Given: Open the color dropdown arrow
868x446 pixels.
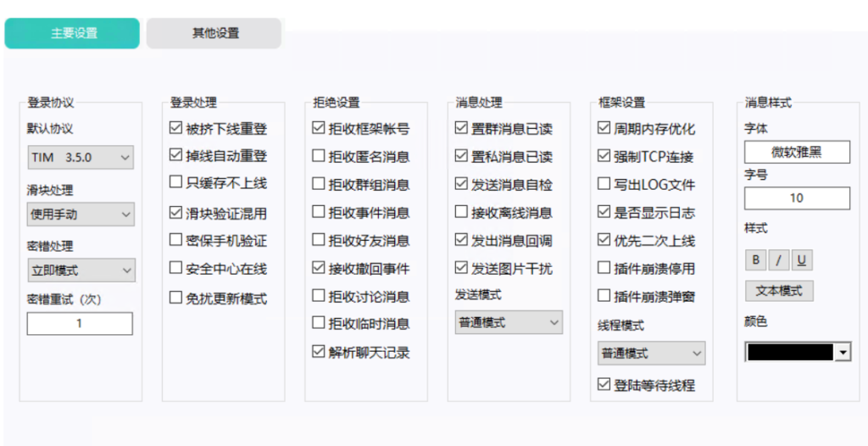Looking at the screenshot, I should pos(843,353).
